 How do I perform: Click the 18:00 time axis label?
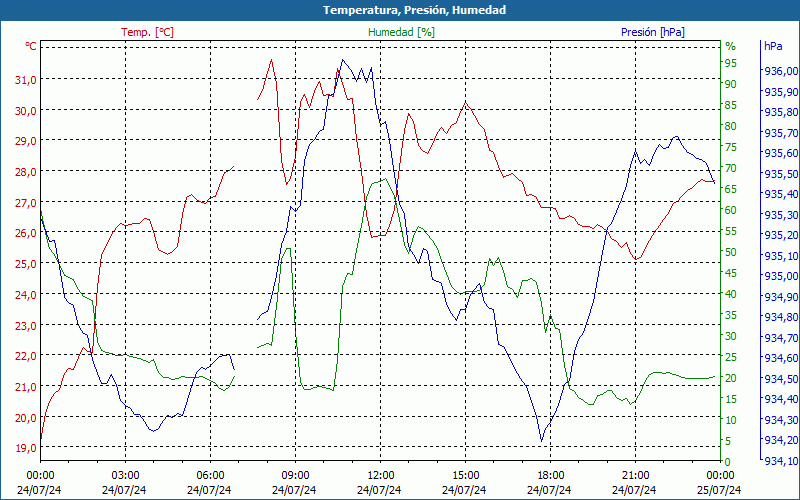coord(550,474)
